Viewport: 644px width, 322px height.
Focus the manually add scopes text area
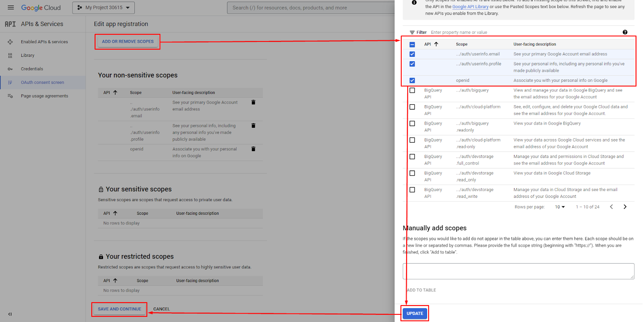coord(518,271)
